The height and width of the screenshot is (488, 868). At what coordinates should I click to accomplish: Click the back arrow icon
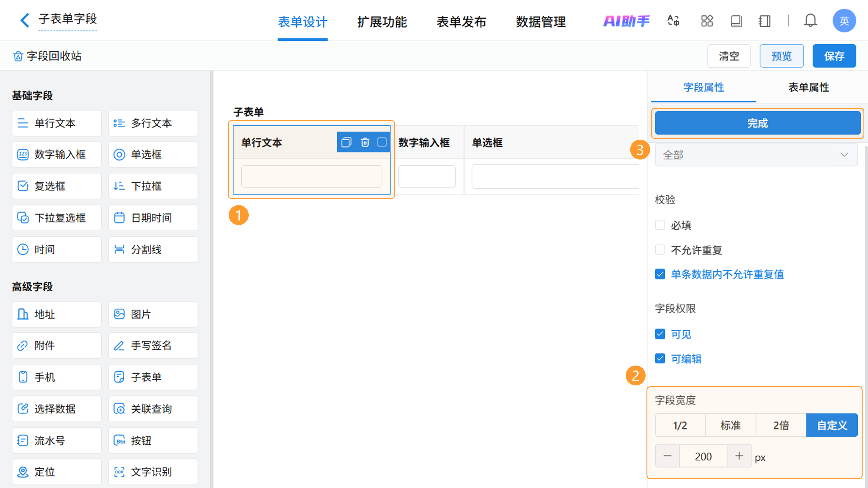point(25,20)
